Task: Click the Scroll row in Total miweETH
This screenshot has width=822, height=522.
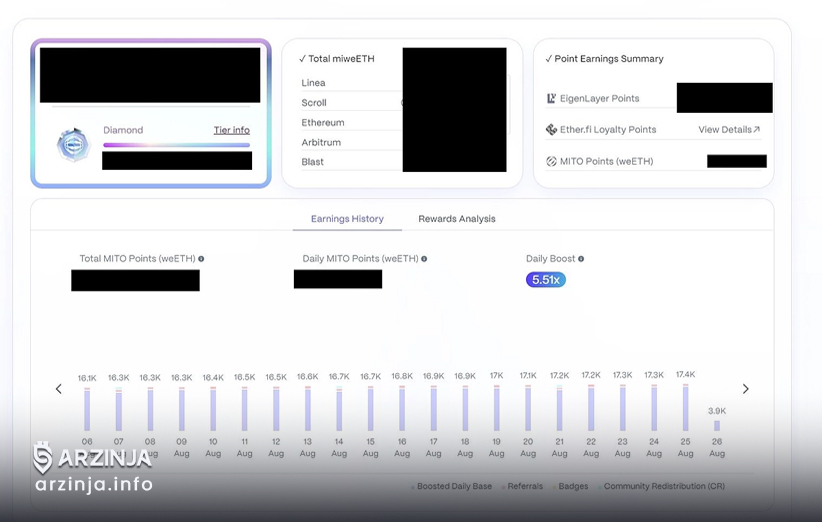Action: click(351, 103)
